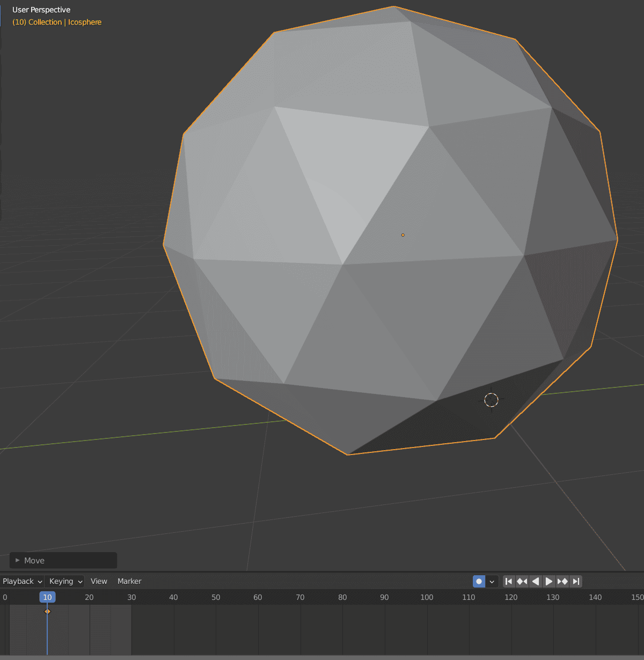This screenshot has height=660, width=644.
Task: Click Icosphere in the viewport breadcrumb
Action: click(84, 22)
